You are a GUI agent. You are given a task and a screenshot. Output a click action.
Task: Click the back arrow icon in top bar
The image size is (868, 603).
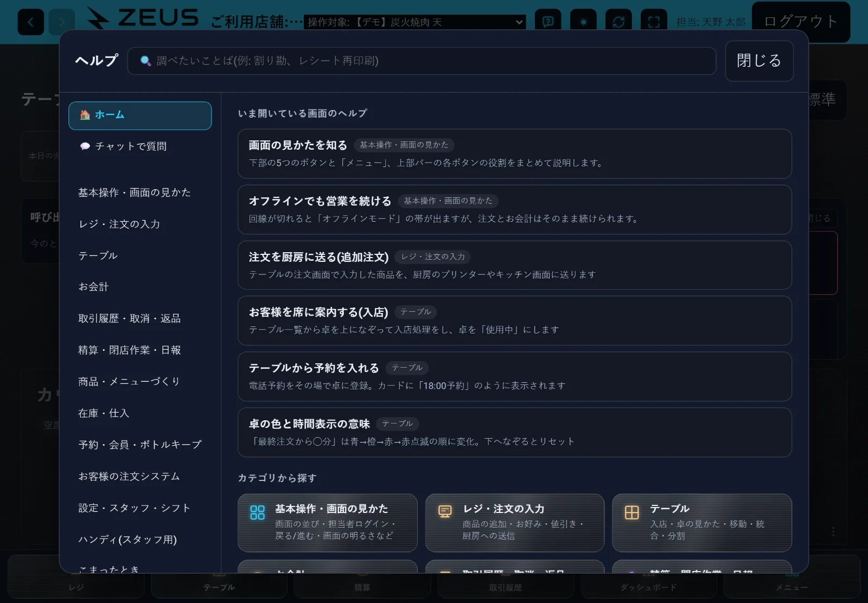pos(31,22)
